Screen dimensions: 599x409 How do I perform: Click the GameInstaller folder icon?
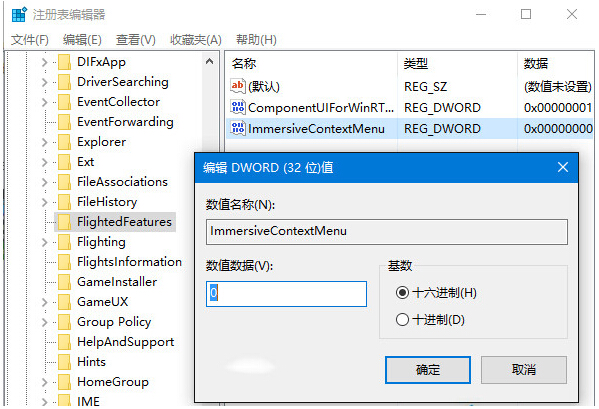(64, 282)
